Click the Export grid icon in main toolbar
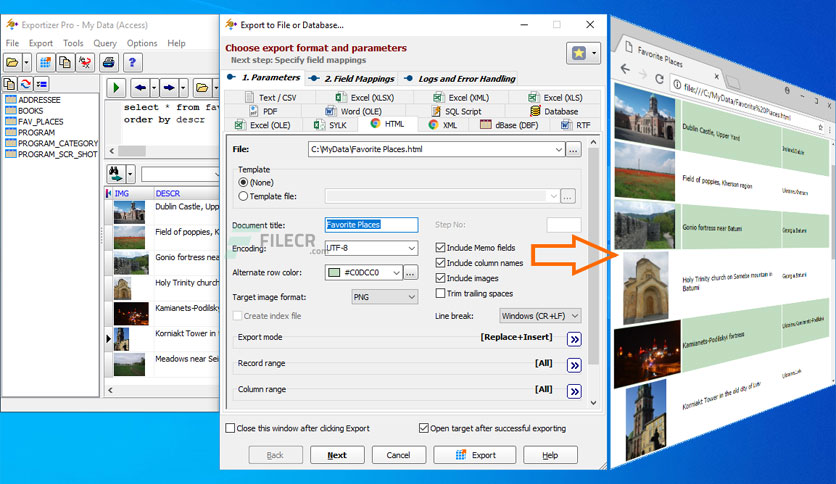This screenshot has width=836, height=484. click(45, 62)
